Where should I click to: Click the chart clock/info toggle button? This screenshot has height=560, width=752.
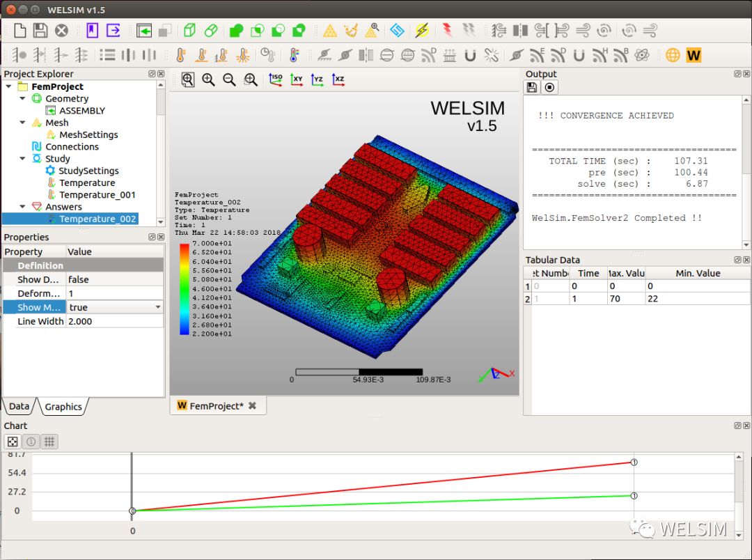[x=31, y=442]
